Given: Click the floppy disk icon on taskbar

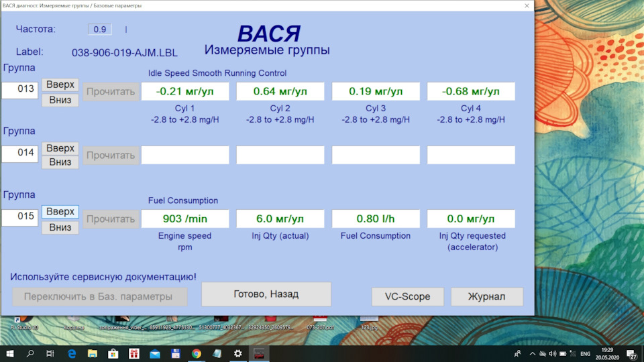Looking at the screenshot, I should (175, 353).
